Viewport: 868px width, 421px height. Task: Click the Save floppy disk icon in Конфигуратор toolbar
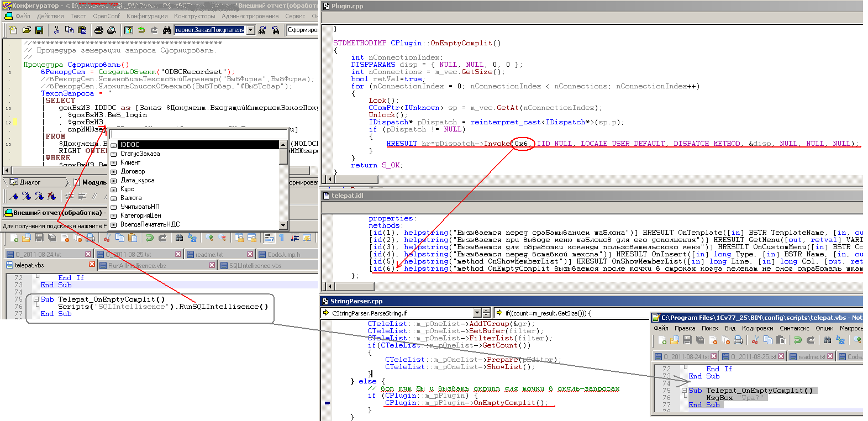coord(39,30)
